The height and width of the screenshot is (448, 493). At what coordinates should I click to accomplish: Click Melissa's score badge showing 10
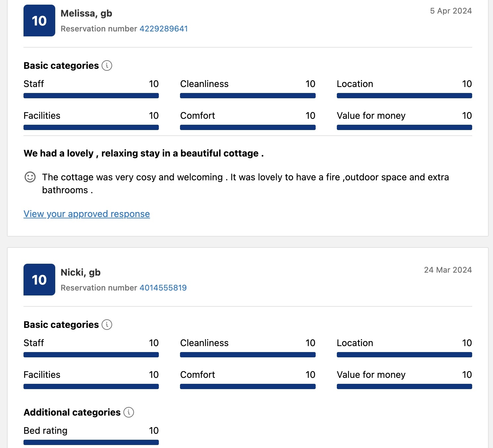pyautogui.click(x=39, y=21)
